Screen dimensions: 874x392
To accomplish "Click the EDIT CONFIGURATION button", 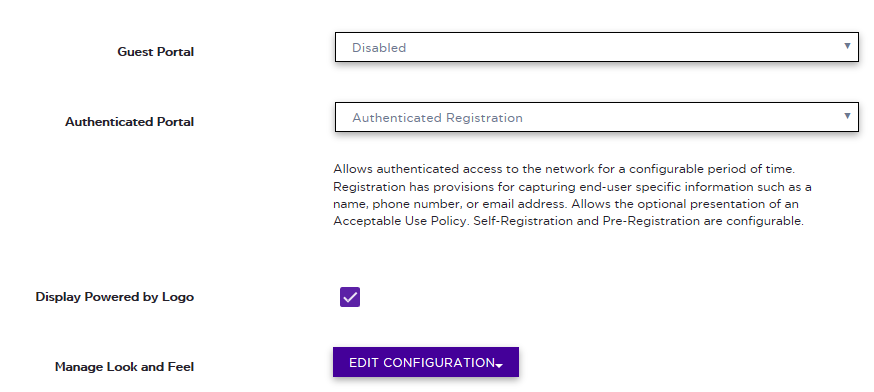I will [x=426, y=362].
